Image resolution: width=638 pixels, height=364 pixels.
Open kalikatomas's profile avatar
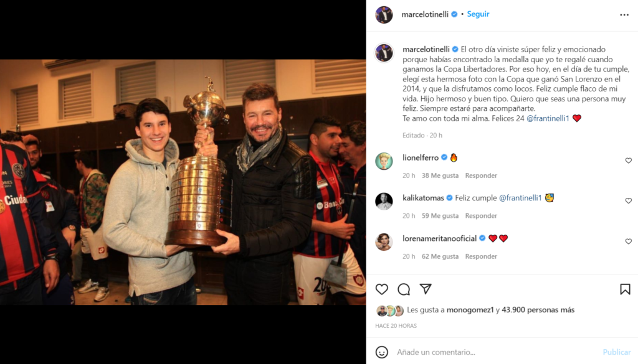point(384,201)
